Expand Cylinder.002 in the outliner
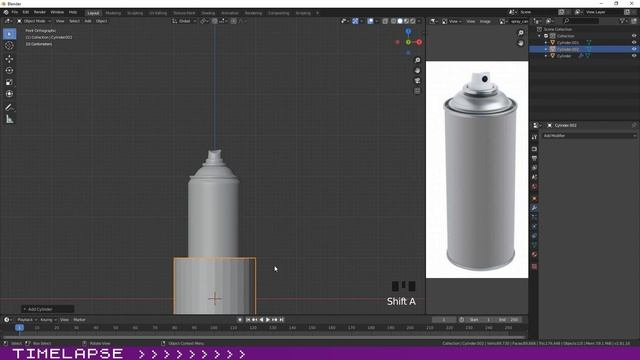The width and height of the screenshot is (640, 360). click(546, 49)
